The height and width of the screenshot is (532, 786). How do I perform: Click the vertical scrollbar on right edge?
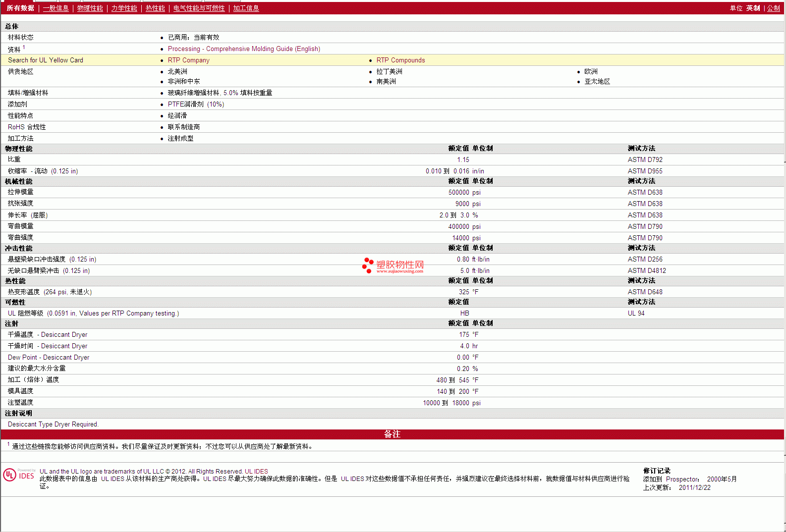(785, 248)
